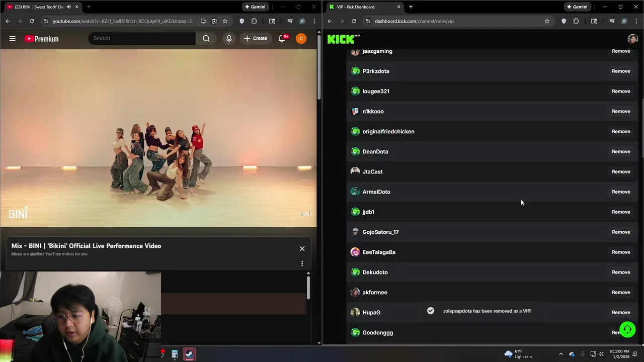
Task: Click the YouTube Premium logo
Action: point(41,39)
